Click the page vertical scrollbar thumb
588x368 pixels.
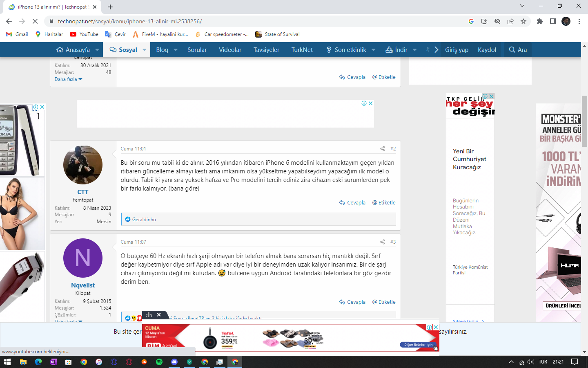584,121
